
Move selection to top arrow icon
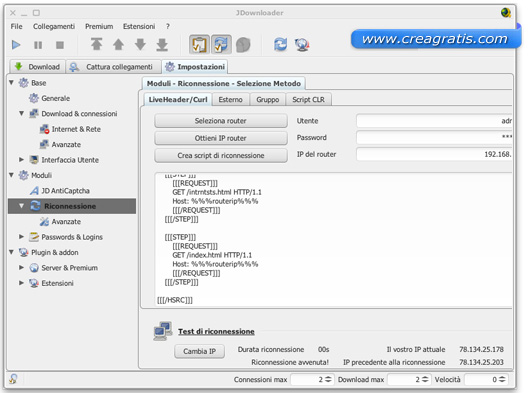(x=97, y=44)
